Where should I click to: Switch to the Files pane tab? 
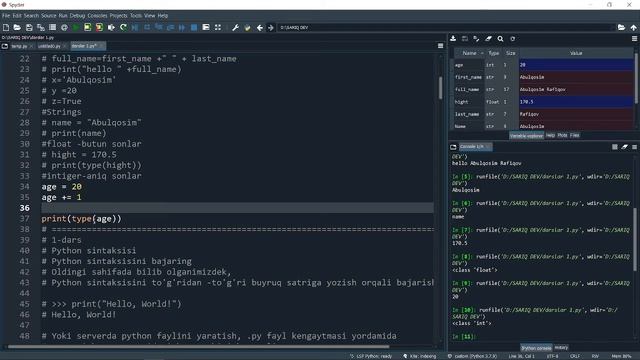coord(575,135)
